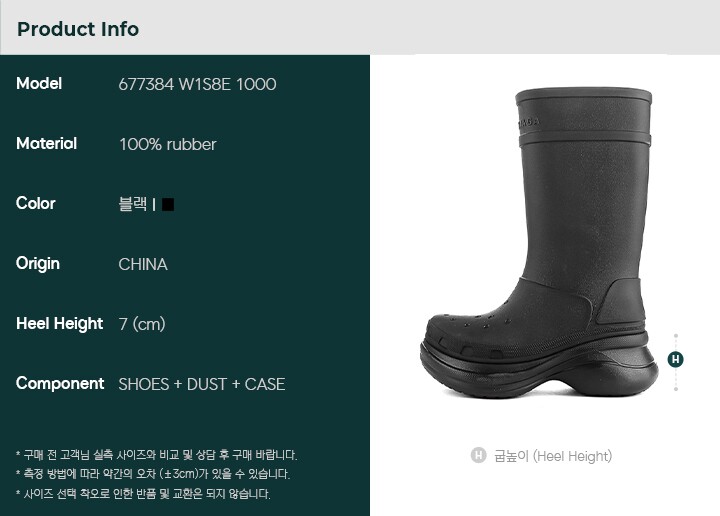The width and height of the screenshot is (720, 516).
Task: Click the last notice about 반품 및 교환
Action: (143, 494)
